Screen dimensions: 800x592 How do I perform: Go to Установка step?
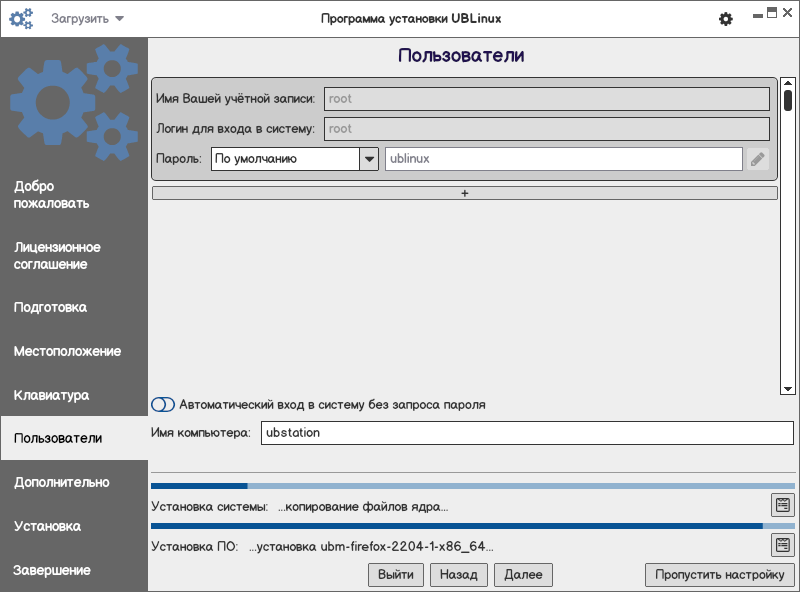tap(47, 526)
